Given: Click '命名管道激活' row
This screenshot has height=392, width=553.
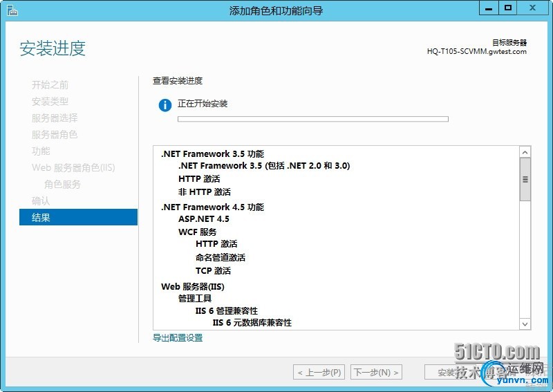Looking at the screenshot, I should pyautogui.click(x=221, y=257).
